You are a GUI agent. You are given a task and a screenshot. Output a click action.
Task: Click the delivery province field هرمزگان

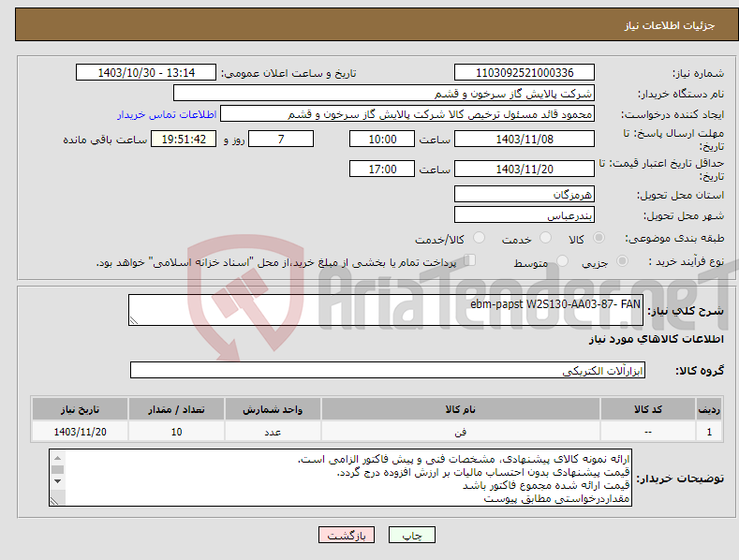525,194
